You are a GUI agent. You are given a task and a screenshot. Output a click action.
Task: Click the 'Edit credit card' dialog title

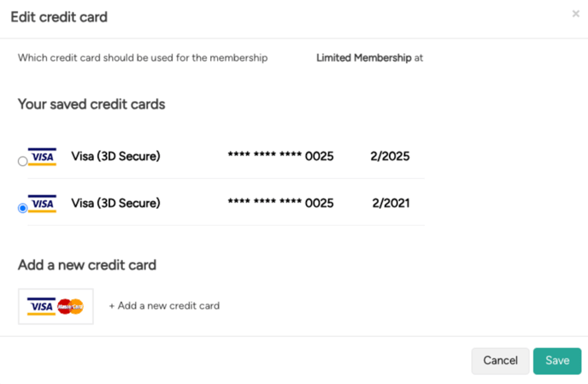tap(59, 17)
